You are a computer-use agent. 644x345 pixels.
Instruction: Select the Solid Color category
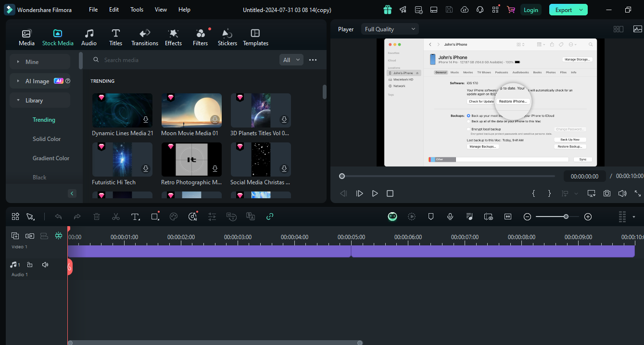[47, 139]
